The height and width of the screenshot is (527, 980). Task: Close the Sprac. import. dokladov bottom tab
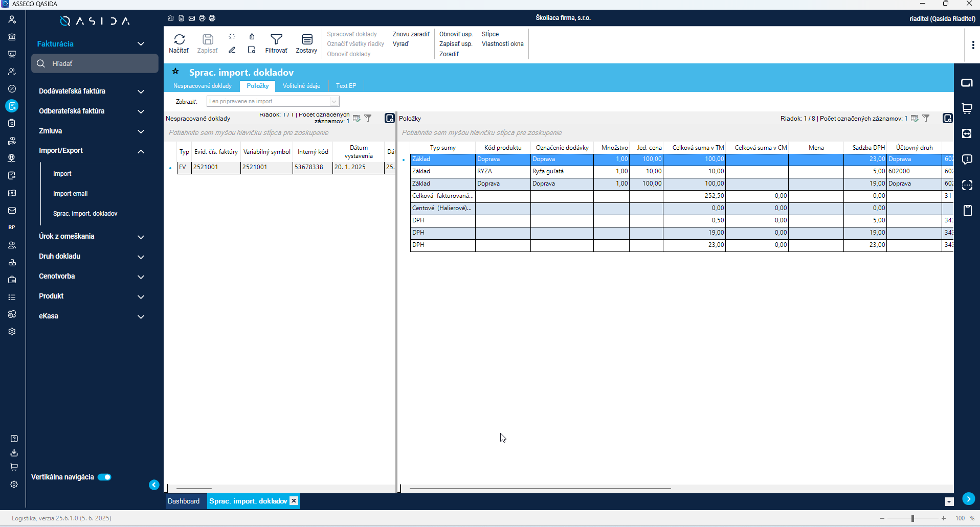294,501
